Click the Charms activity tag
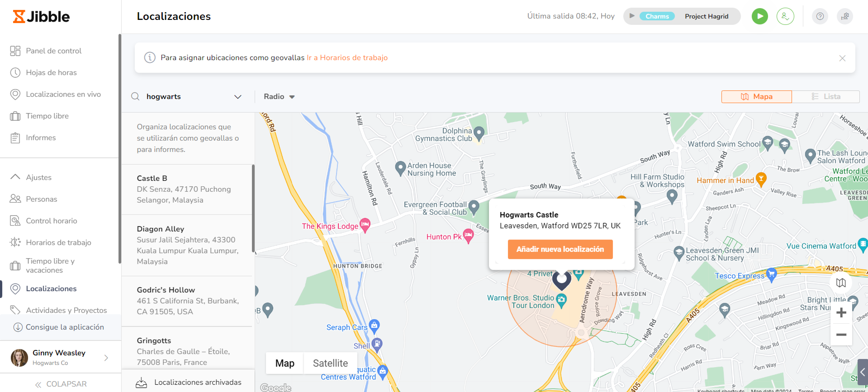Image resolution: width=868 pixels, height=392 pixels. 657,16
